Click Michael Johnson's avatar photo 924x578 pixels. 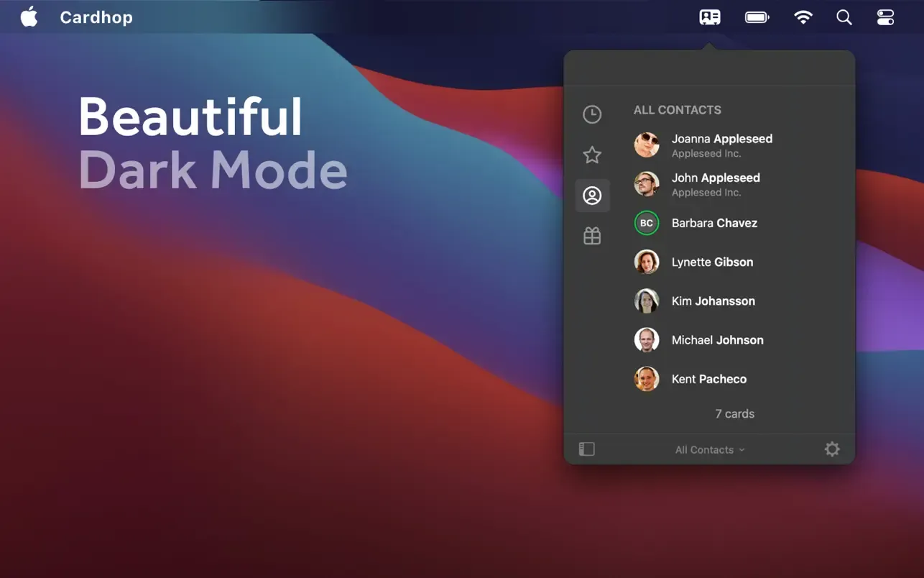(647, 339)
